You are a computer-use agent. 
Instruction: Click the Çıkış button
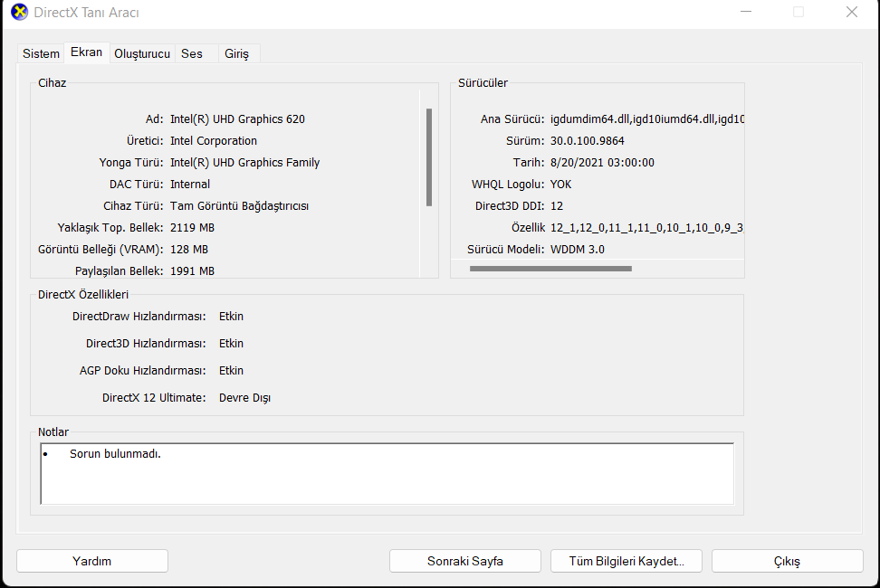point(788,561)
